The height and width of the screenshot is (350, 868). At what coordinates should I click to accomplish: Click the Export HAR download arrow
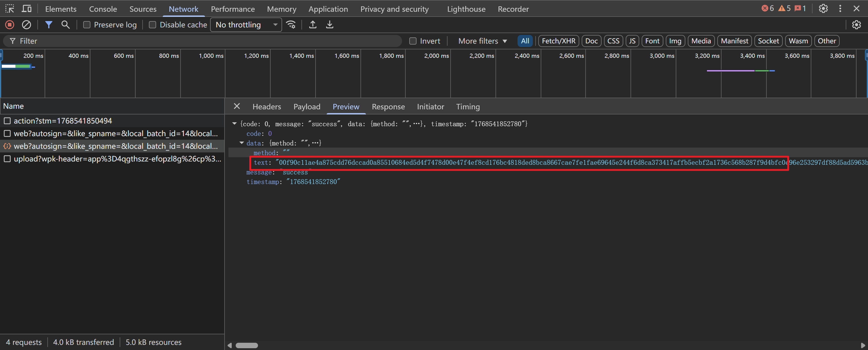(x=329, y=25)
